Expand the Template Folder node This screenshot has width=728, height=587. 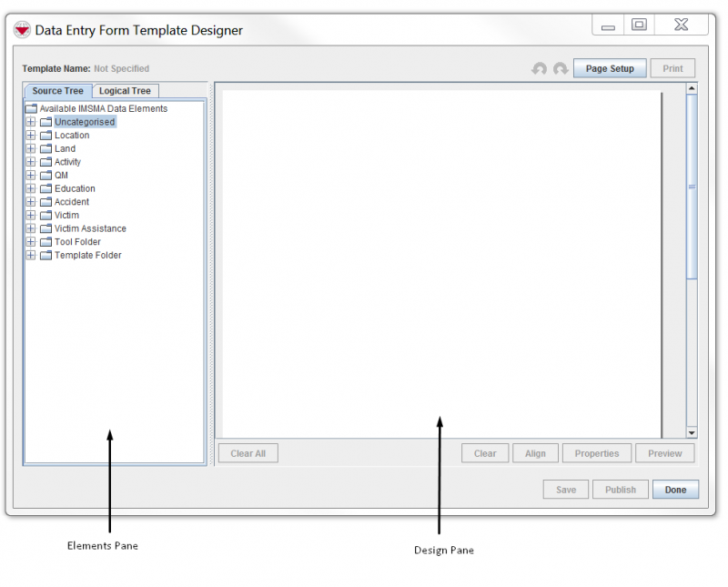tap(31, 256)
